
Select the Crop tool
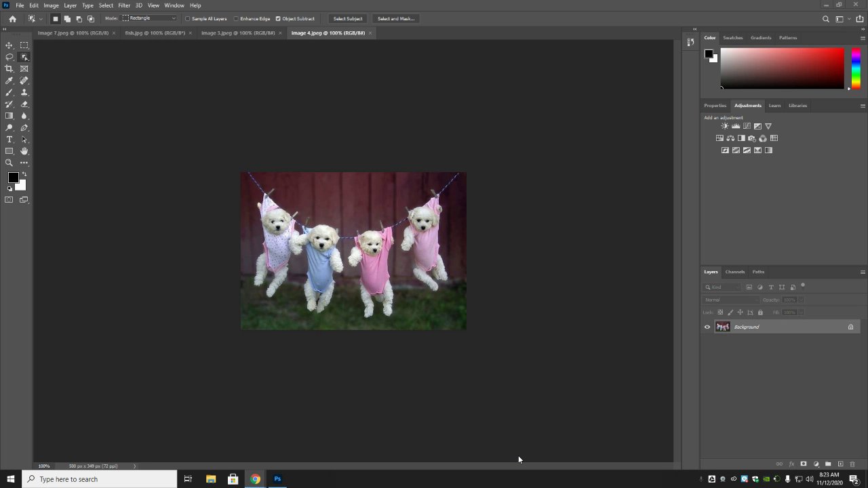tap(9, 68)
